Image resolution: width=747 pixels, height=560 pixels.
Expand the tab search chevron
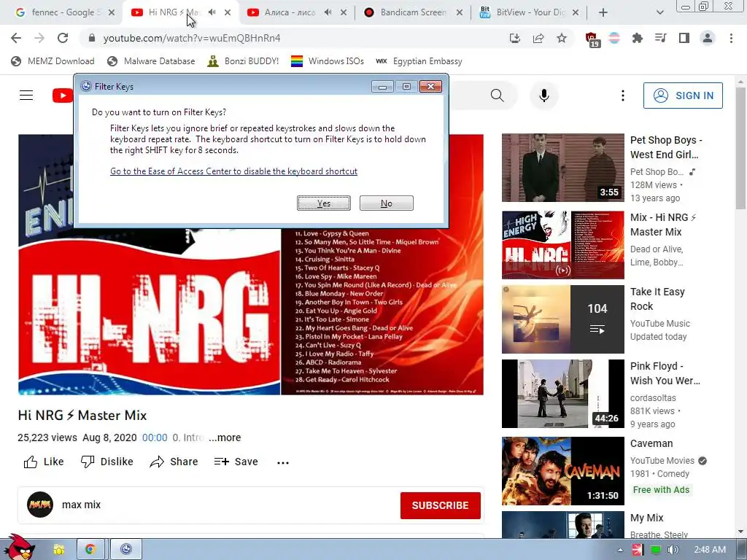(659, 12)
